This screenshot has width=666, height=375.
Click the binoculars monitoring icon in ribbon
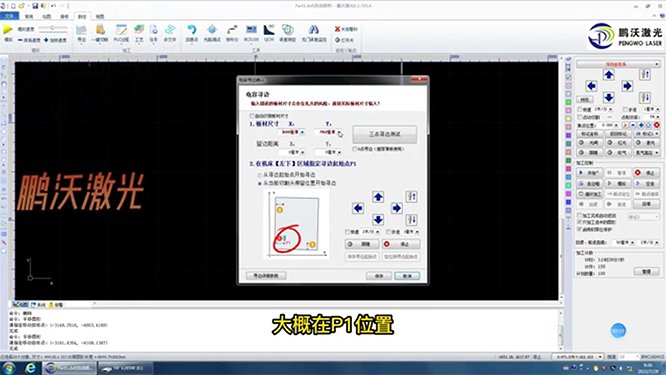314,30
